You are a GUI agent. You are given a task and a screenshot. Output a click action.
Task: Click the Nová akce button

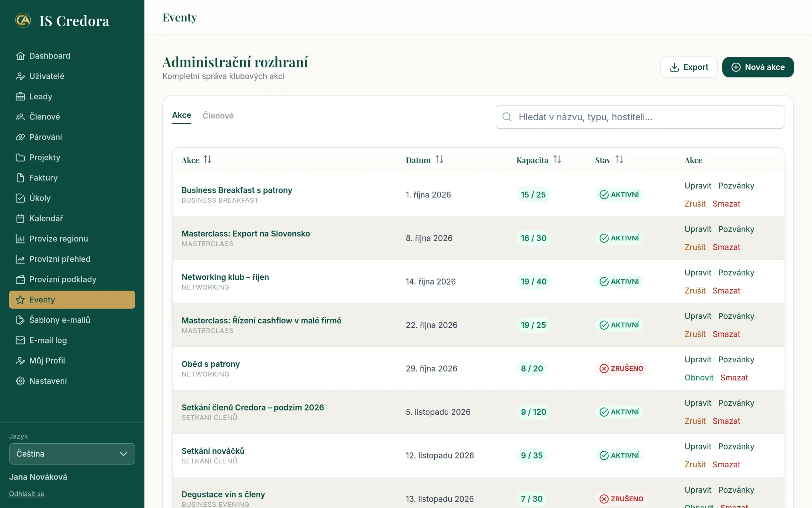pos(758,67)
